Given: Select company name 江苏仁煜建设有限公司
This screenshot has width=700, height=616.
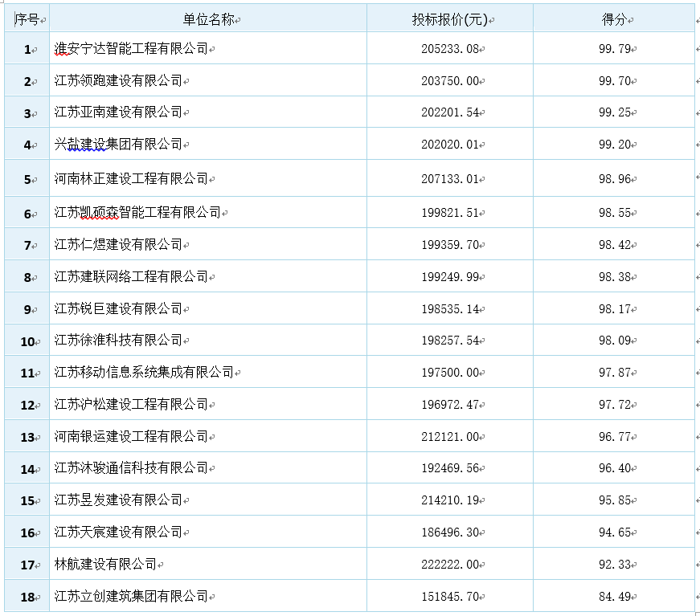Looking at the screenshot, I should (118, 244).
